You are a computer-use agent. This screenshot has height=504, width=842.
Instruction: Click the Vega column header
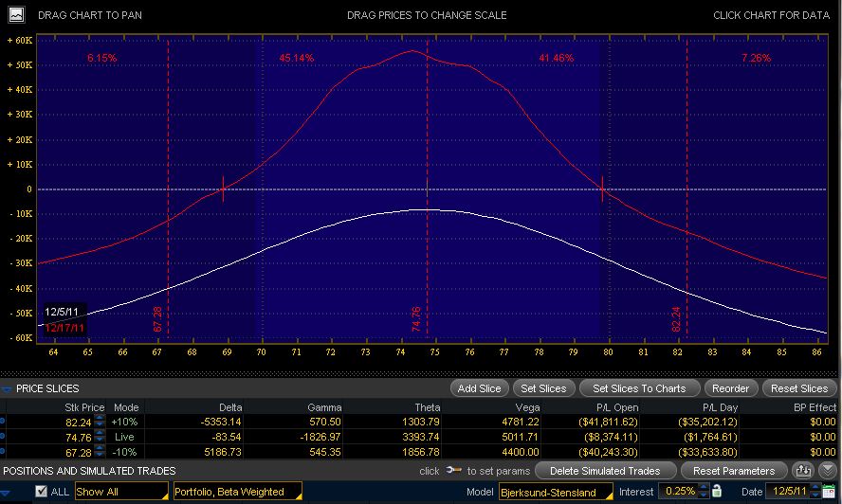[x=527, y=407]
